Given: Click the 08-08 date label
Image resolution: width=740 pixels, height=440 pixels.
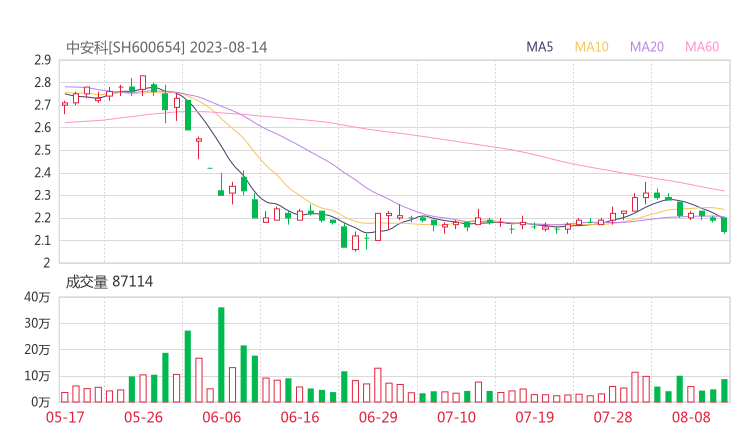Looking at the screenshot, I should coord(691,417).
